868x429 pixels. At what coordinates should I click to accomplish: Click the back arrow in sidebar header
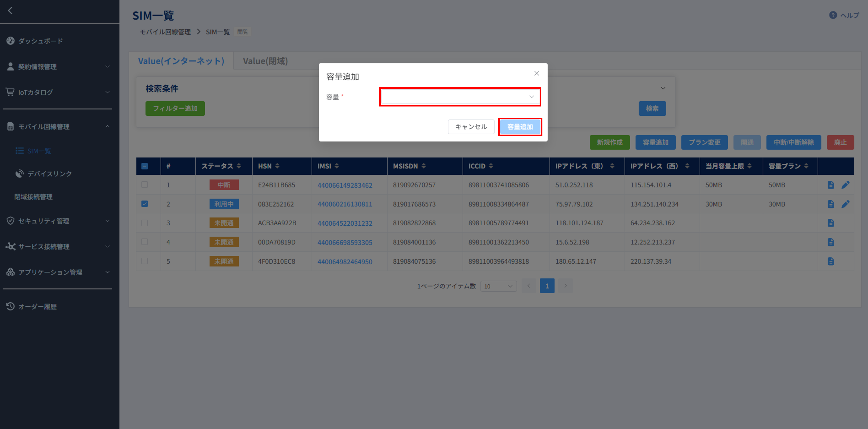(10, 11)
